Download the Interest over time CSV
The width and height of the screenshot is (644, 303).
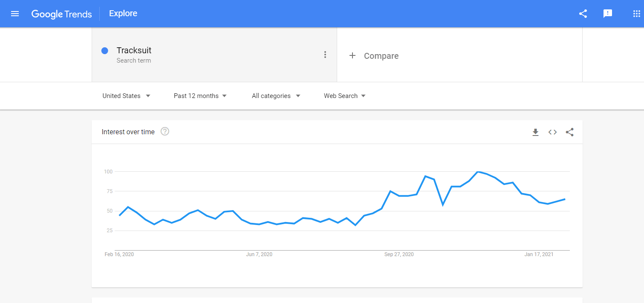coord(535,132)
